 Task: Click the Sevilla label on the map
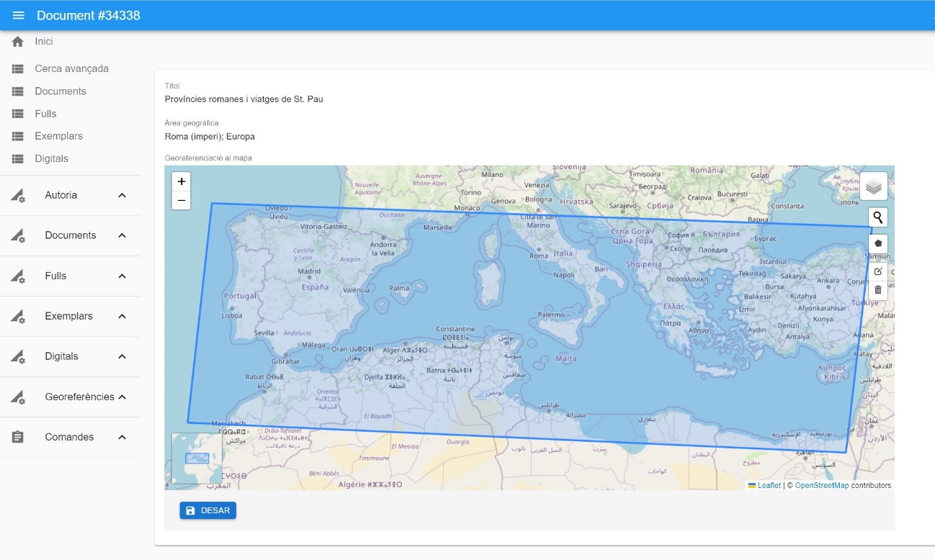point(264,333)
